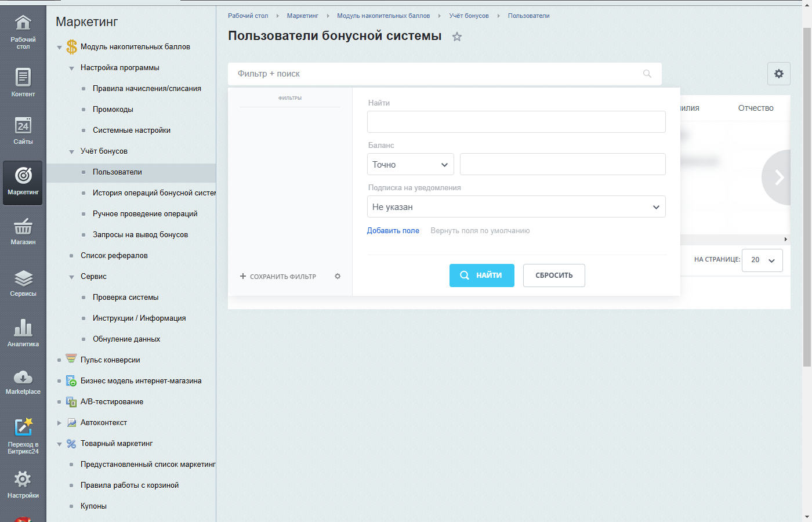
Task: Click the СБРОСИТЬ button
Action: click(x=554, y=275)
